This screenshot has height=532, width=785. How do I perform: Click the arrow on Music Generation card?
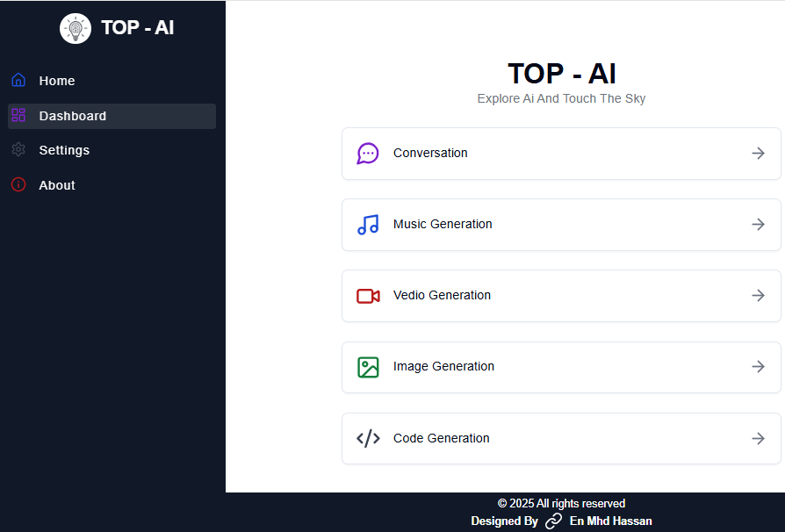click(x=758, y=225)
